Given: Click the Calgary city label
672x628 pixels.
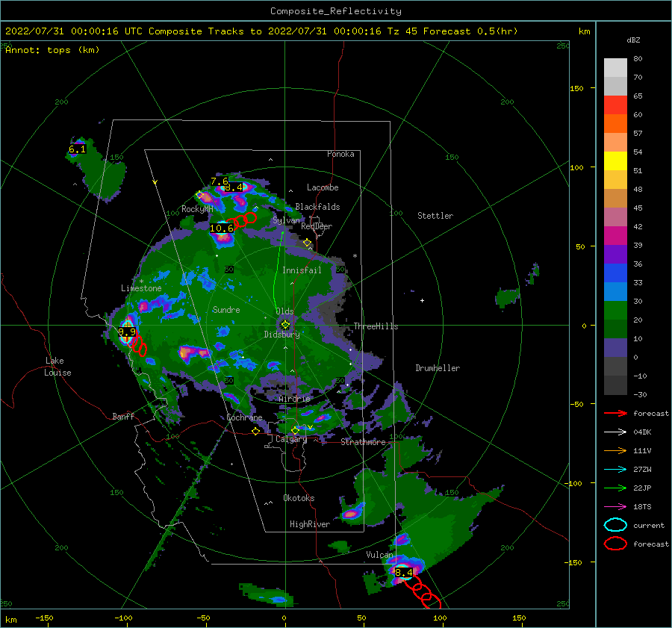Looking at the screenshot, I should click(x=291, y=439).
